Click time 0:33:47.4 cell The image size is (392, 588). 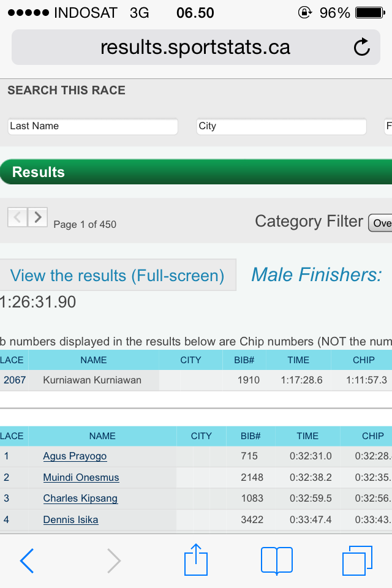(311, 520)
